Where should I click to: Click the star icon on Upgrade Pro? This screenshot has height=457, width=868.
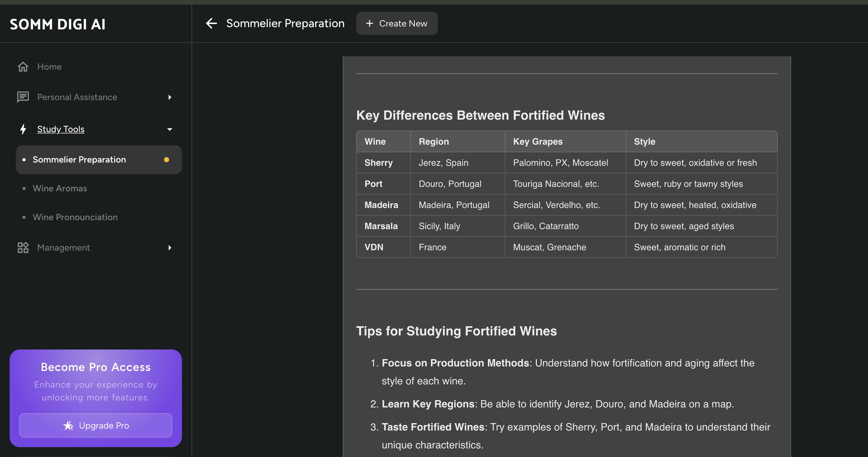coord(68,425)
